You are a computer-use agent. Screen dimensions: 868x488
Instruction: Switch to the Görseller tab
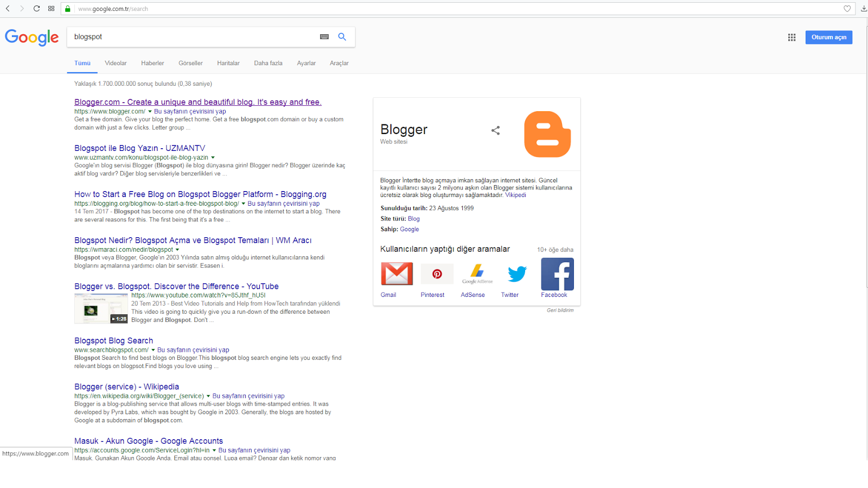click(x=190, y=63)
